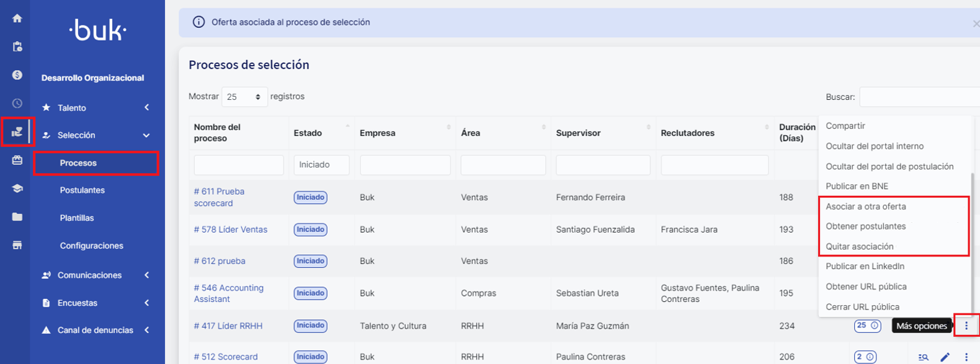980x364 pixels.
Task: Click the Buscar search field
Action: pos(920,97)
